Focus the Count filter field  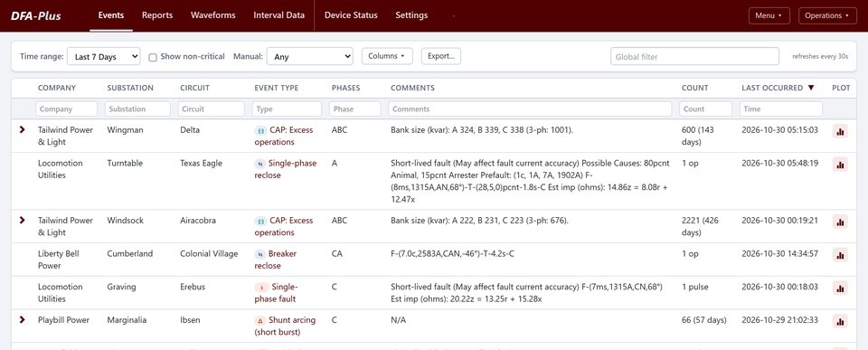(706, 109)
